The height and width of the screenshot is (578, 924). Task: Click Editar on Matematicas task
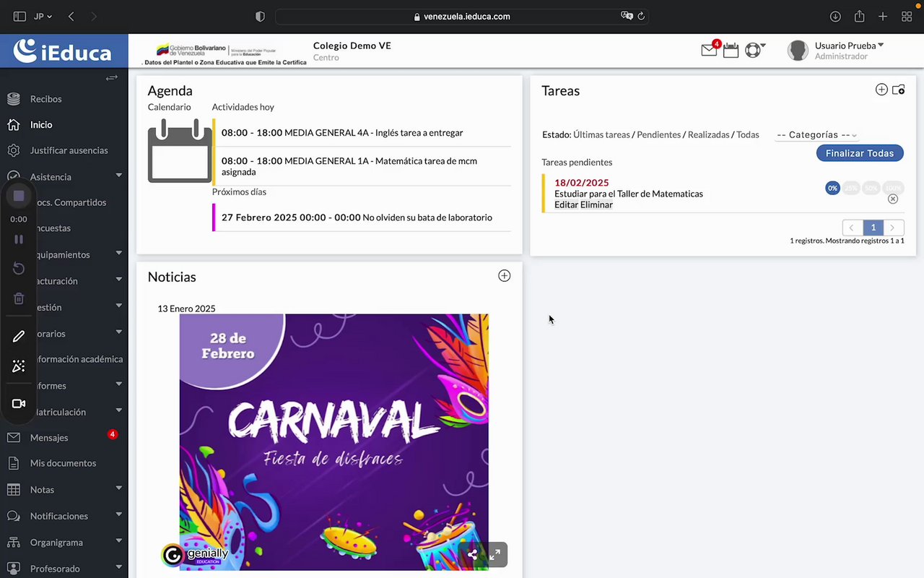566,204
